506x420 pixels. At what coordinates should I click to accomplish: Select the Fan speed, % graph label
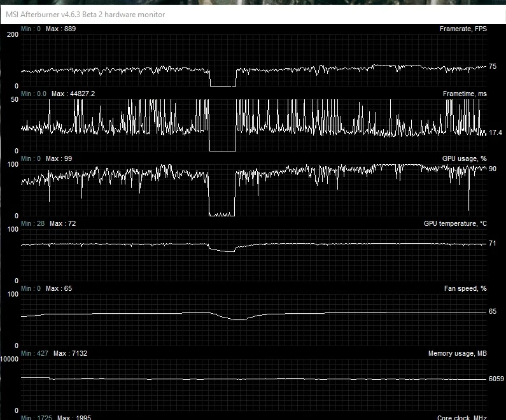(x=465, y=288)
